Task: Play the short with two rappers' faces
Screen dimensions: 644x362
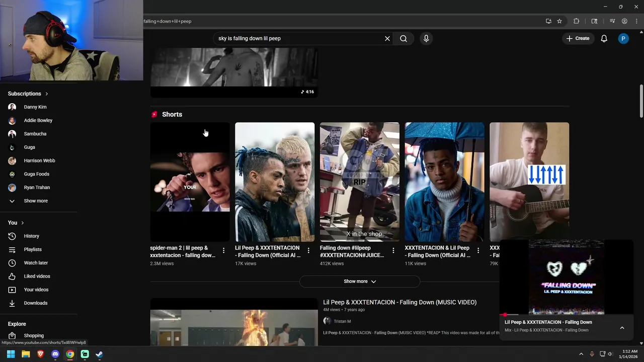Action: [275, 182]
